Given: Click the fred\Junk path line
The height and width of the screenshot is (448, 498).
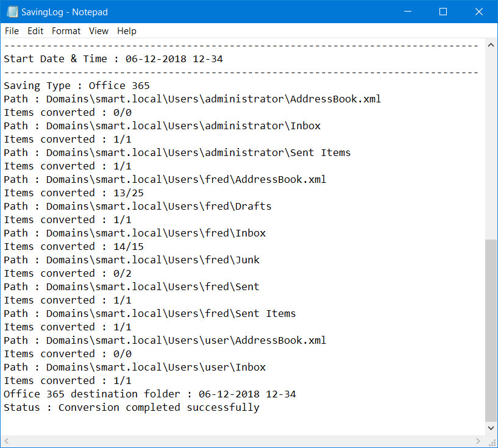Looking at the screenshot, I should (132, 260).
